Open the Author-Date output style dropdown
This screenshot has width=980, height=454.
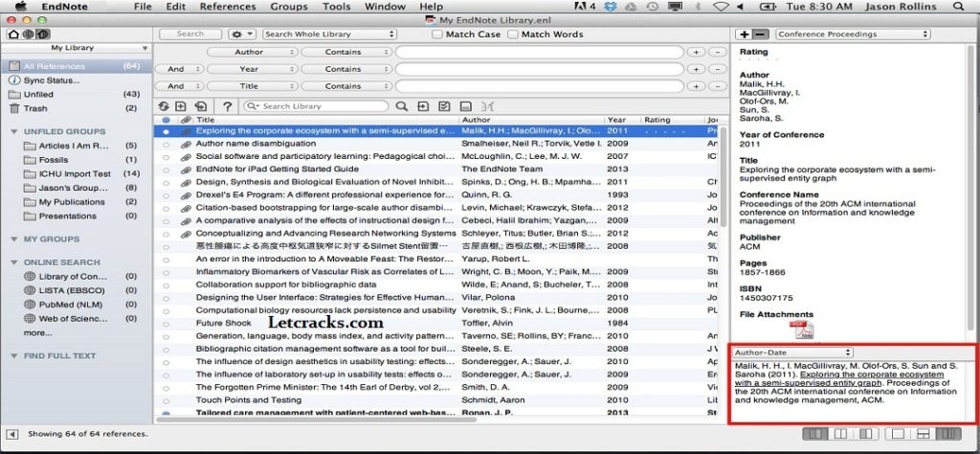pyautogui.click(x=793, y=352)
